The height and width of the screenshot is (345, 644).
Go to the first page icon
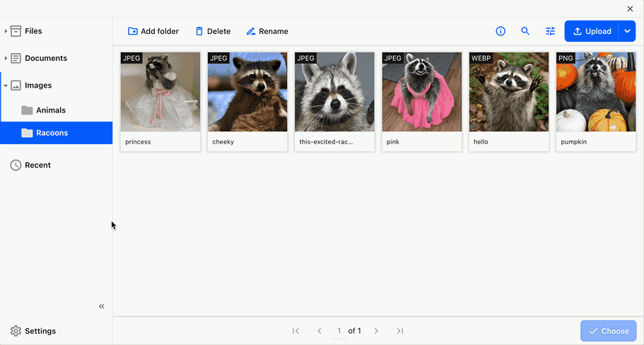295,331
